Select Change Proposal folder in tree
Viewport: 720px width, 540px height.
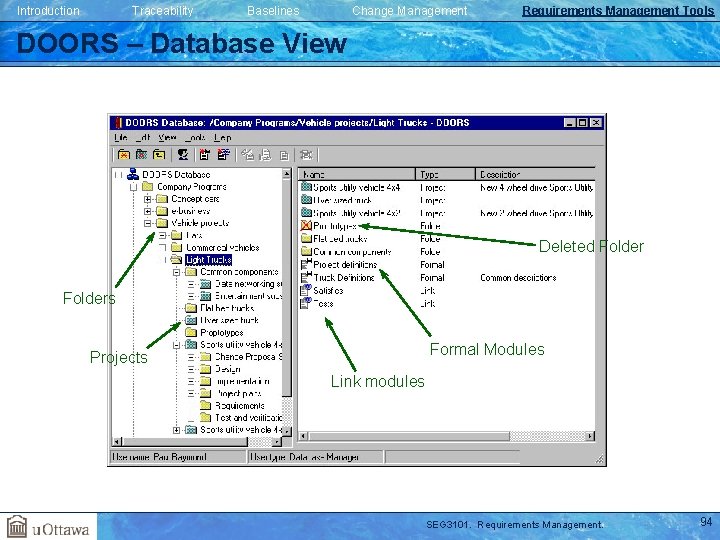[x=248, y=357]
